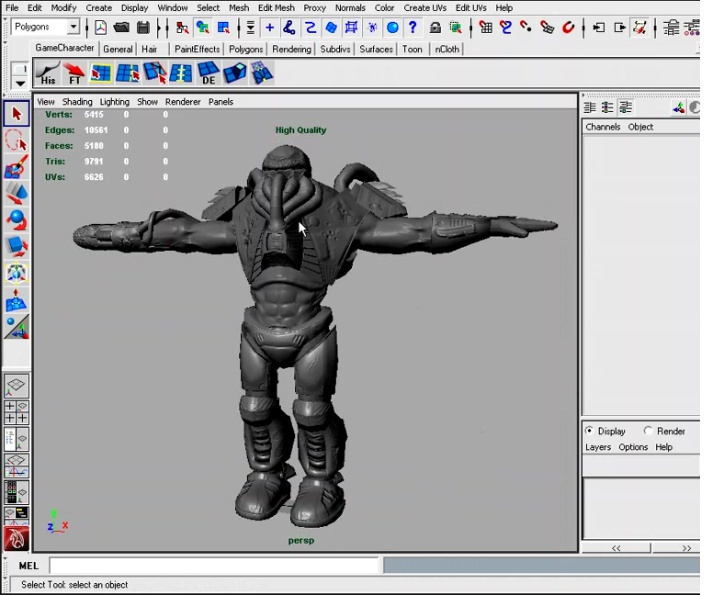Toggle snap to grids

[485, 28]
